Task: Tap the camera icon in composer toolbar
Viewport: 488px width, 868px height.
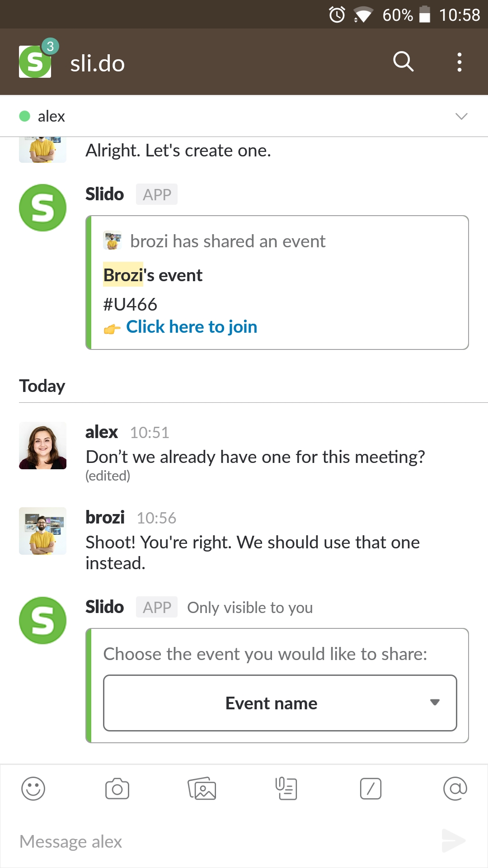Action: pos(117,789)
